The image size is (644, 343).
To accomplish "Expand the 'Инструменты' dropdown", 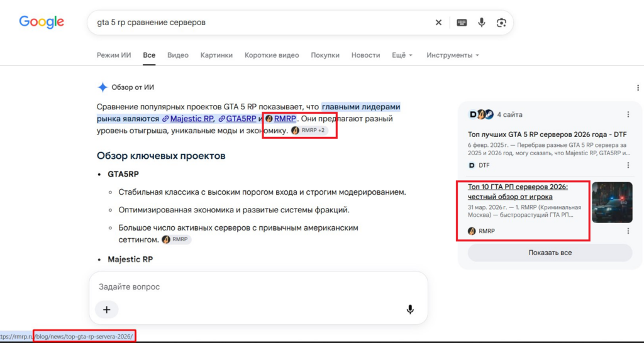I will [453, 55].
